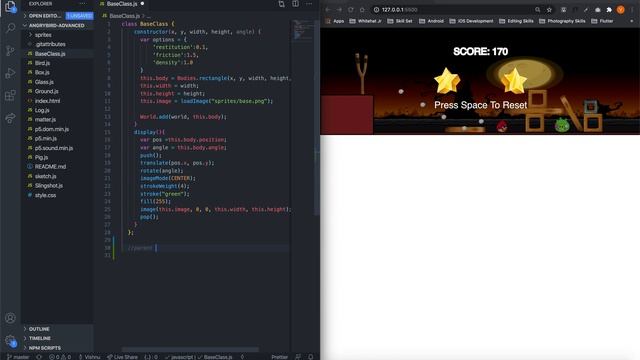Screen dimensions: 640x360
Task: Open the Editing Skills bookmark folder
Action: tap(516, 21)
